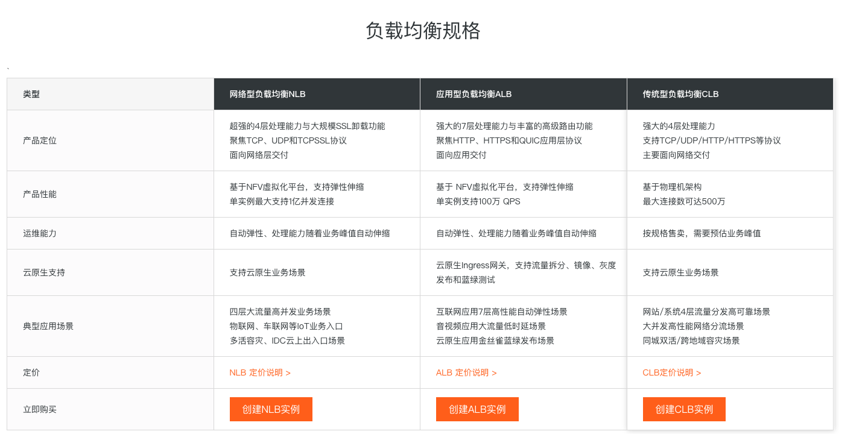Click text 同城双活/跨地域容灾场景
Screen dimensions: 868x443
point(691,341)
